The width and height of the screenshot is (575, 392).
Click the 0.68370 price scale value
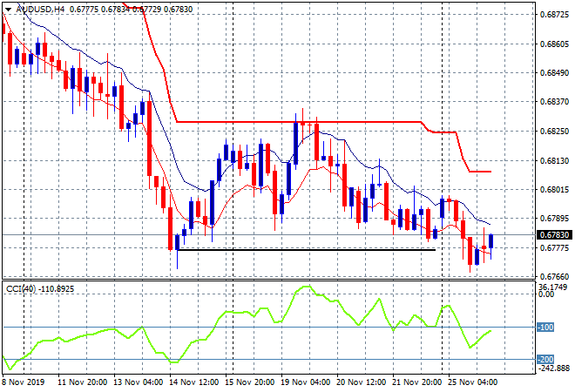coord(554,102)
